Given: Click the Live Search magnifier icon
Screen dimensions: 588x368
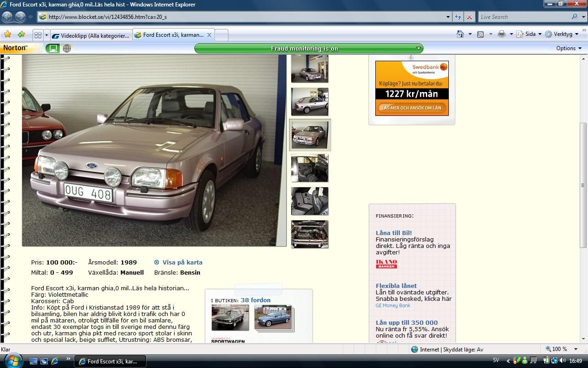Looking at the screenshot, I should [x=574, y=17].
